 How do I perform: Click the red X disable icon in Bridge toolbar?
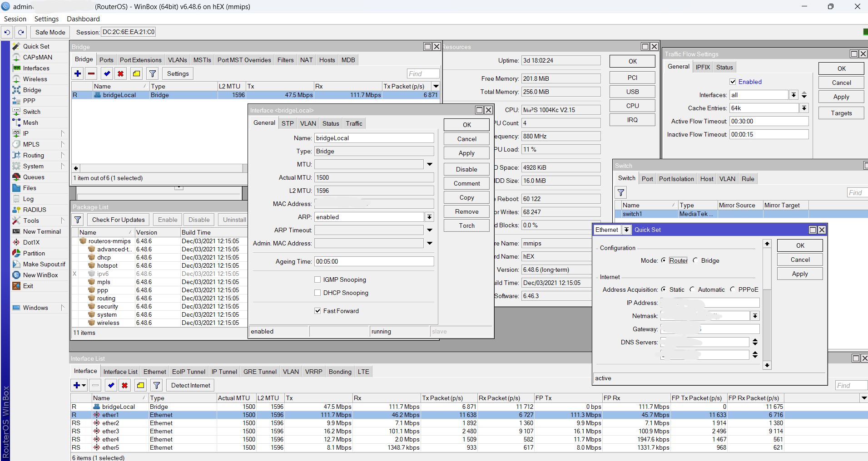[120, 74]
